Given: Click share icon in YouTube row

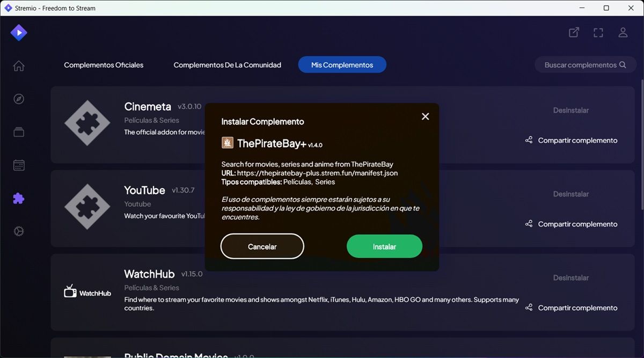Looking at the screenshot, I should (529, 224).
